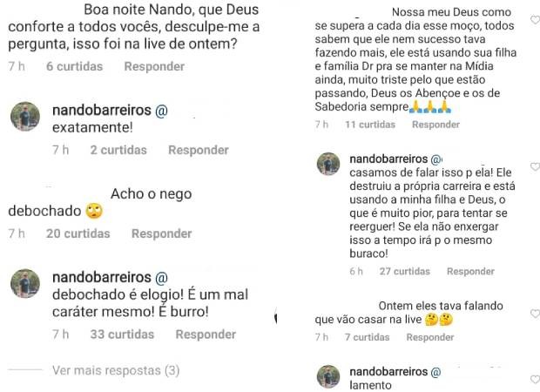Viewport: 540px width, 392px height.
Task: Reply to the 'exatamente!' comment
Action: coord(199,150)
